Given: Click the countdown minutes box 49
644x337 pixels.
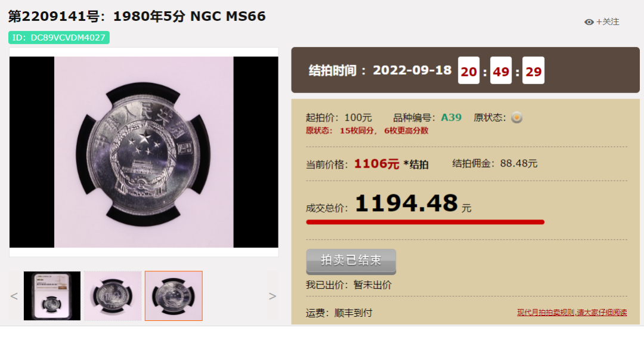Looking at the screenshot, I should point(501,71).
